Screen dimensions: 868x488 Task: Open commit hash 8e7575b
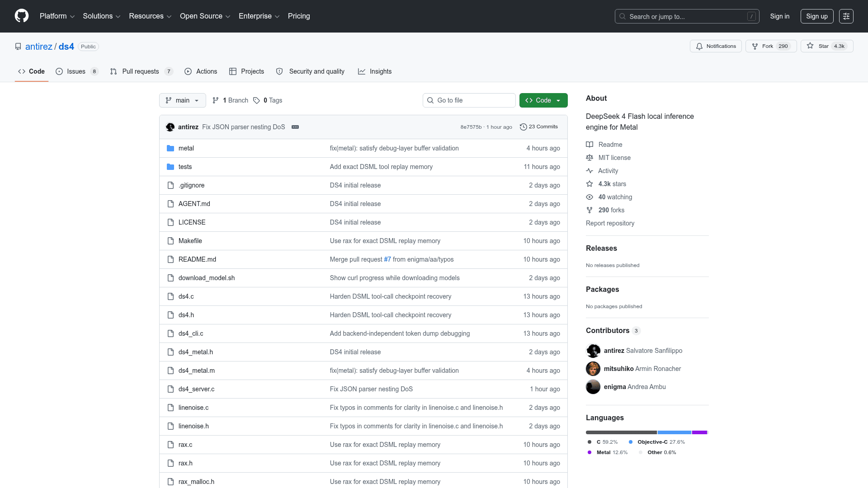click(471, 127)
